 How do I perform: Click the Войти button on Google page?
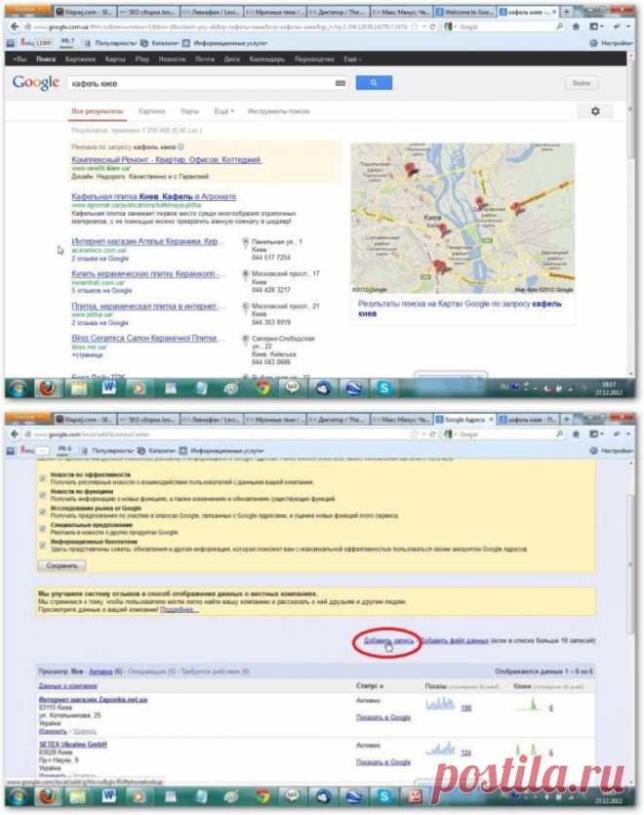[582, 83]
